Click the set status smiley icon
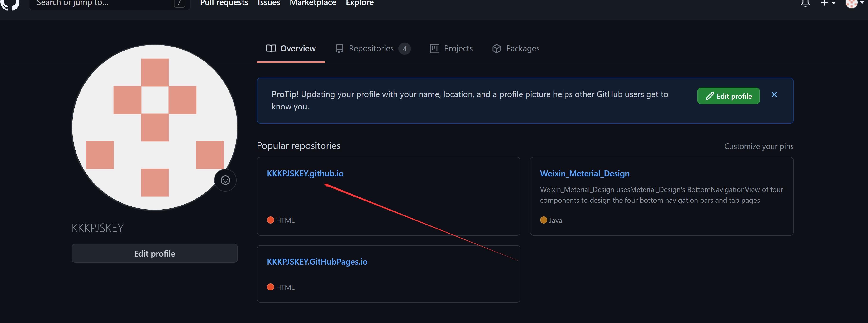868x323 pixels. (x=225, y=180)
